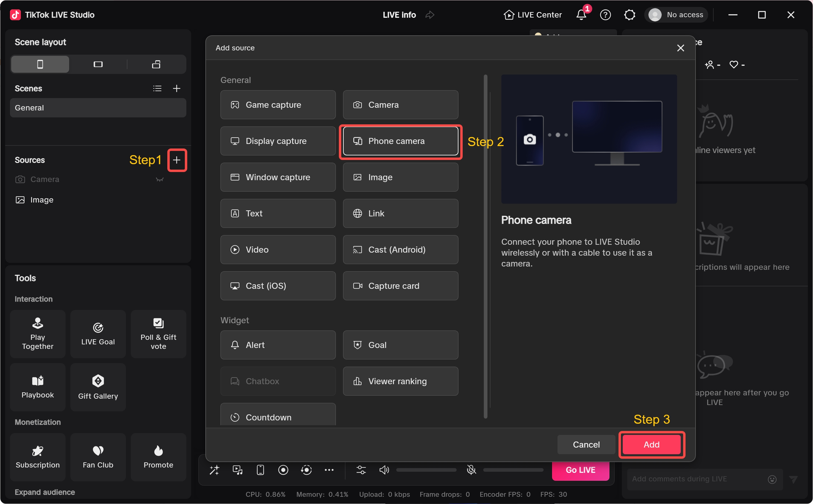
Task: Open LIVE info at the top
Action: pos(399,15)
